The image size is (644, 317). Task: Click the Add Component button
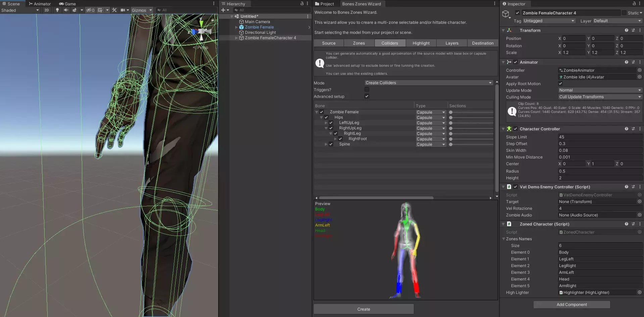pyautogui.click(x=572, y=305)
